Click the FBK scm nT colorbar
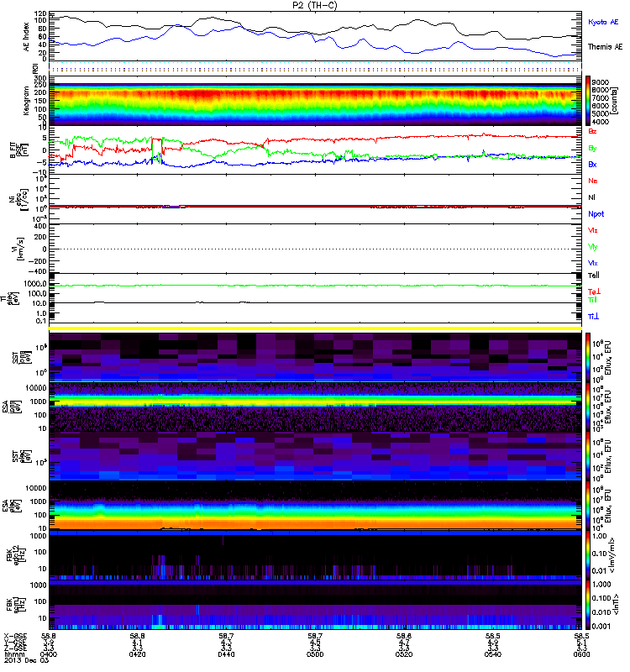This screenshot has height=672, width=630. [588, 604]
